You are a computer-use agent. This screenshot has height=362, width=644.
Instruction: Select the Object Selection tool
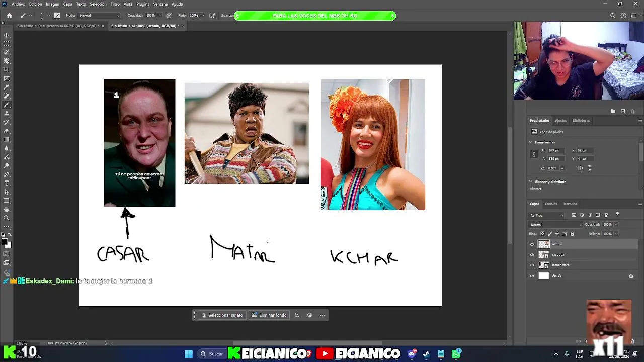click(x=7, y=61)
